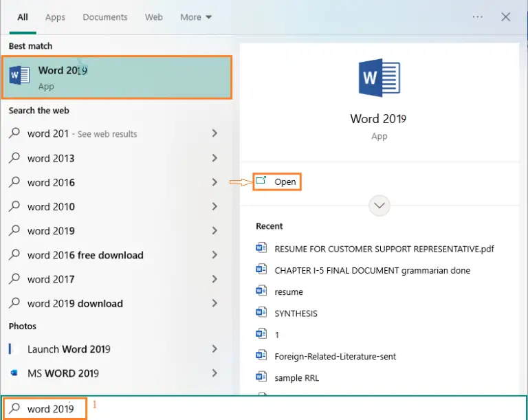The image size is (528, 420).
Task: Click the file icon for Foreign-Related-Literature-sent
Action: [x=261, y=355]
